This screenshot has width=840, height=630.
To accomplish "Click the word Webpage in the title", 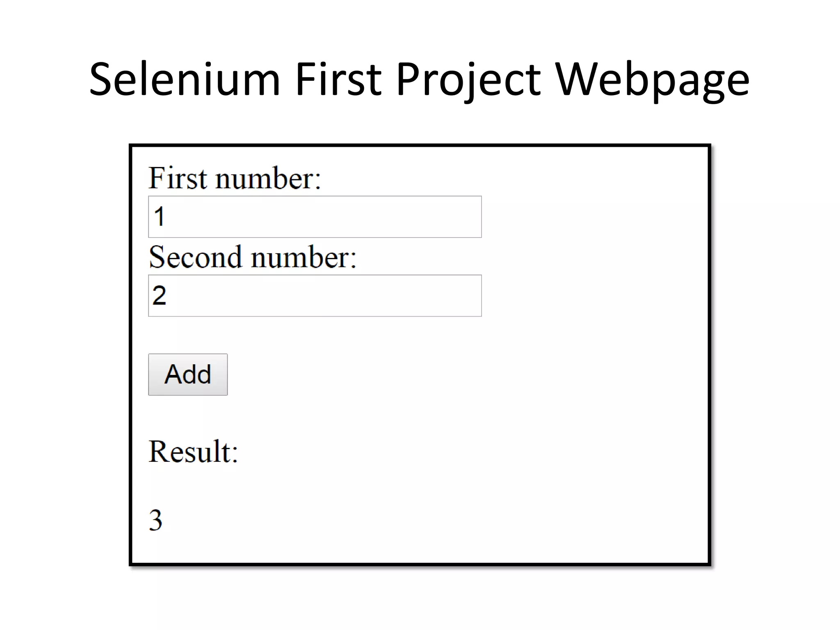I will [652, 79].
